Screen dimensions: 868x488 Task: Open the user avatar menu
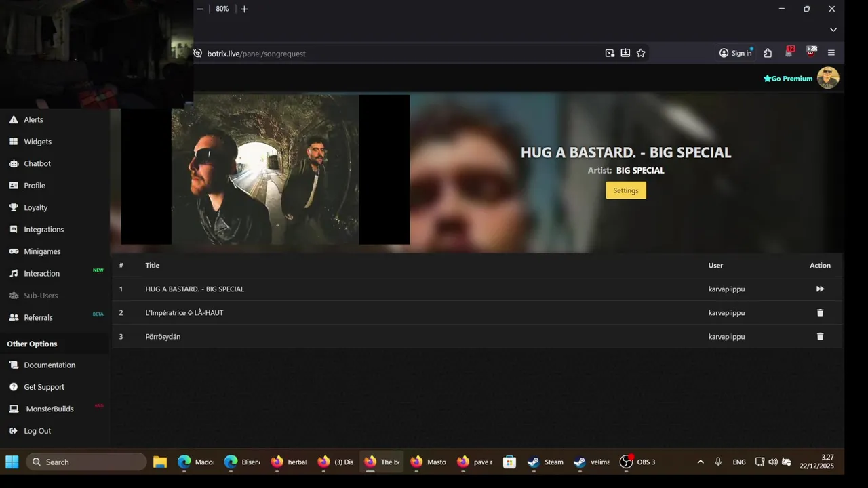click(828, 78)
